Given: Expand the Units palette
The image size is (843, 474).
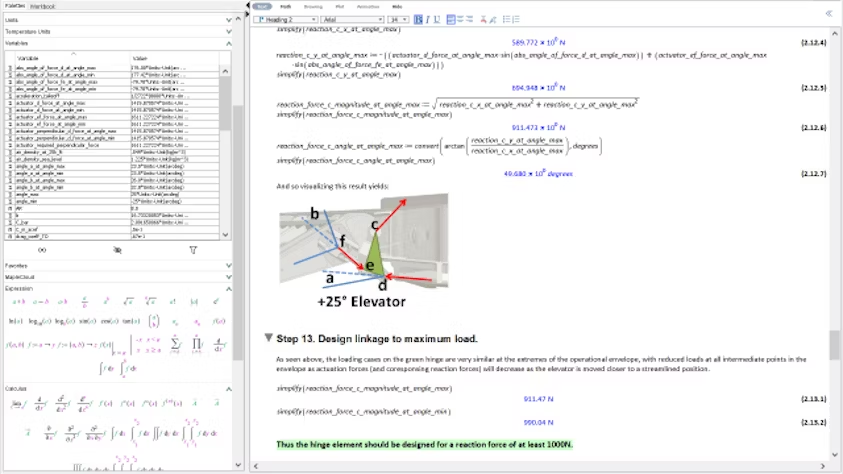Looking at the screenshot, I should 228,19.
